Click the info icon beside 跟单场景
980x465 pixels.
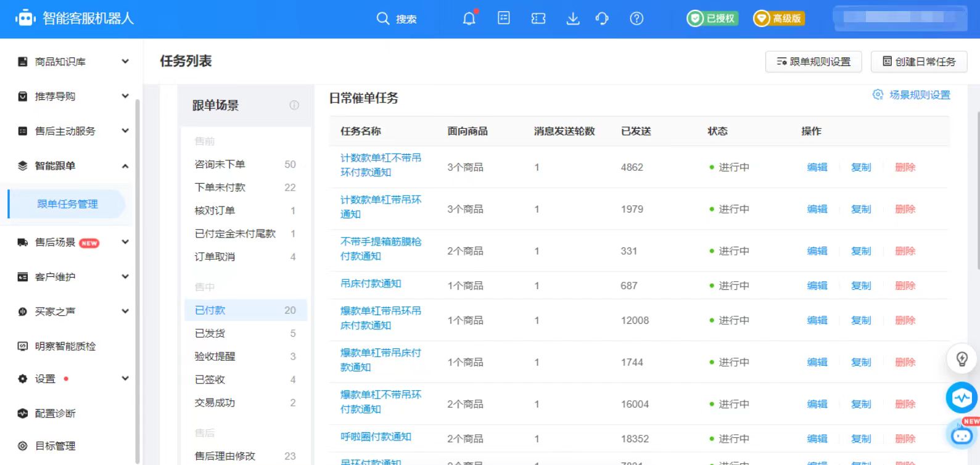(294, 105)
